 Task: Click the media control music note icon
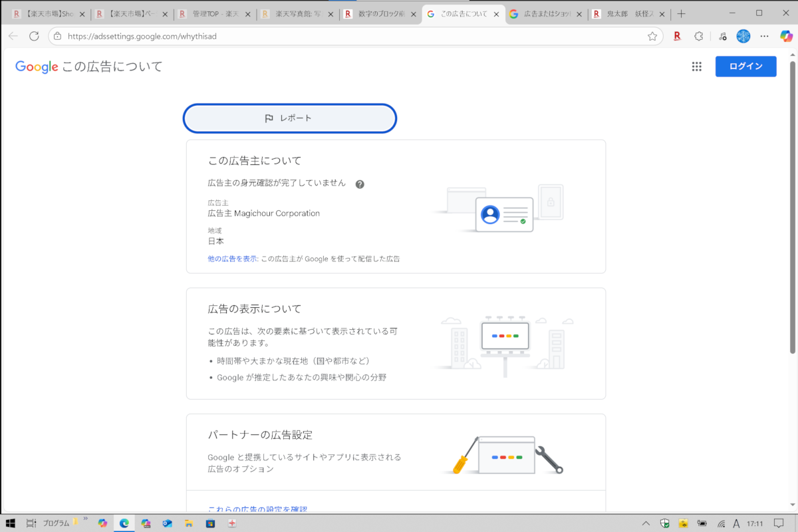pos(722,37)
